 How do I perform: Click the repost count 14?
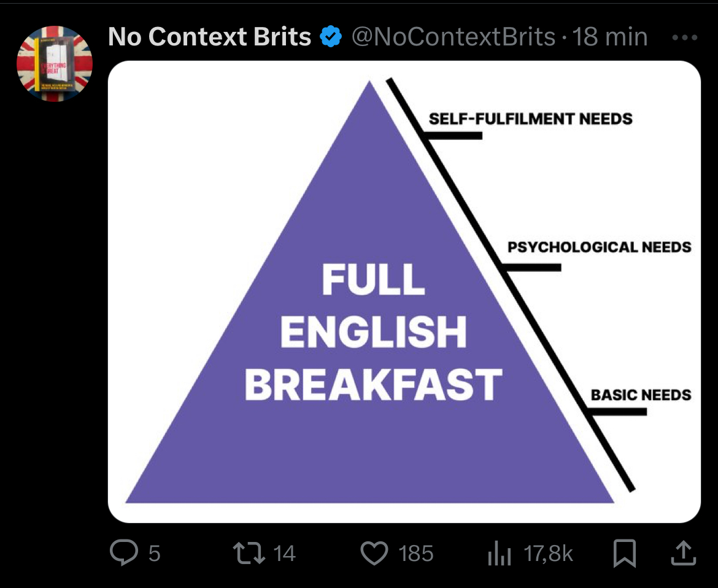click(284, 554)
